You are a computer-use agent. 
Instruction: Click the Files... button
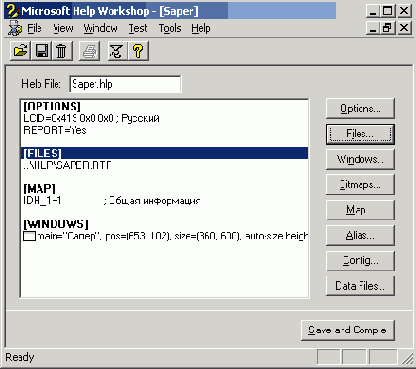point(360,134)
